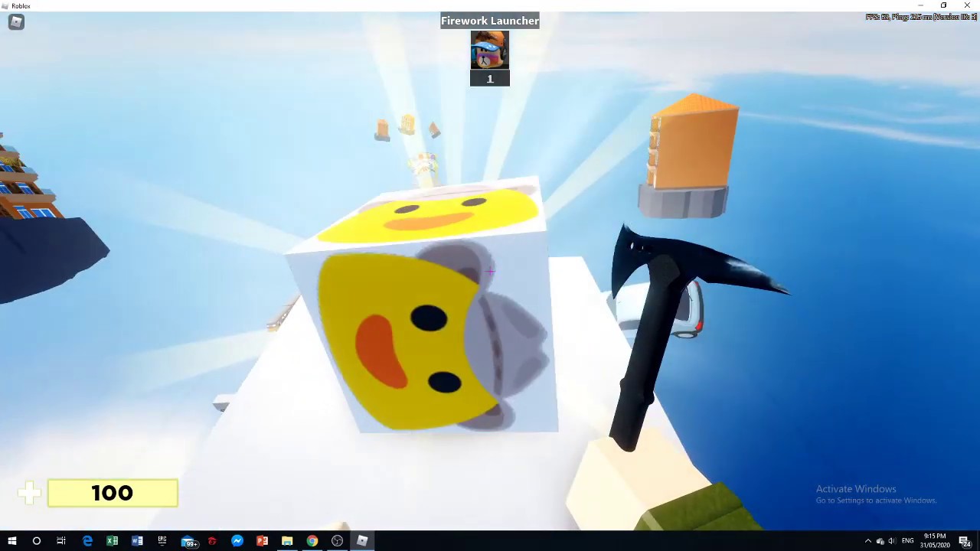The image size is (980, 551).
Task: Change the ENG input language
Action: pyautogui.click(x=907, y=541)
